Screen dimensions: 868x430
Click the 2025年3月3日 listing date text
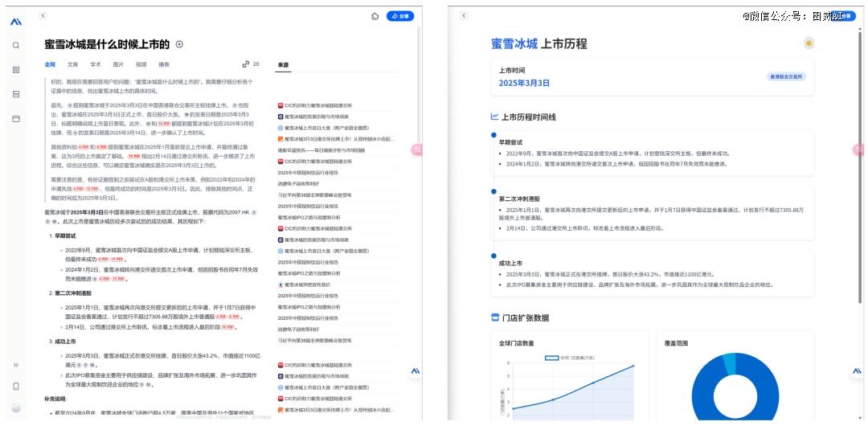point(524,83)
